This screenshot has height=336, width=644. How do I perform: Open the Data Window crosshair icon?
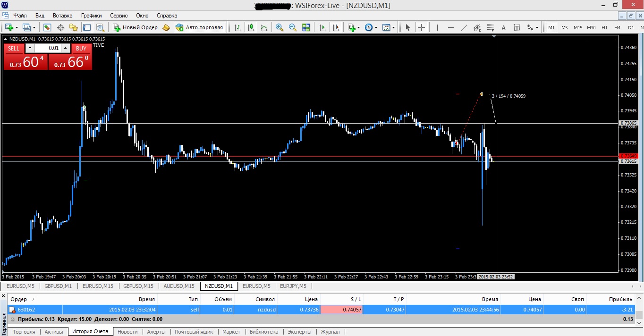[60, 27]
